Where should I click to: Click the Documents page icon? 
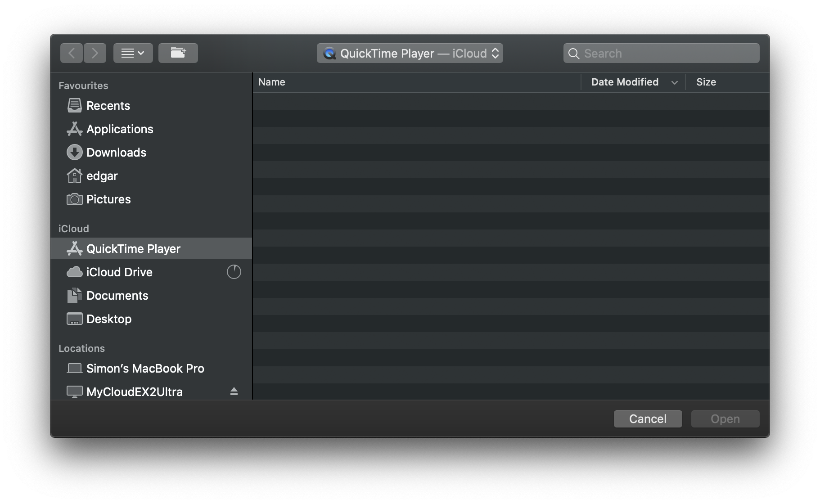(75, 295)
